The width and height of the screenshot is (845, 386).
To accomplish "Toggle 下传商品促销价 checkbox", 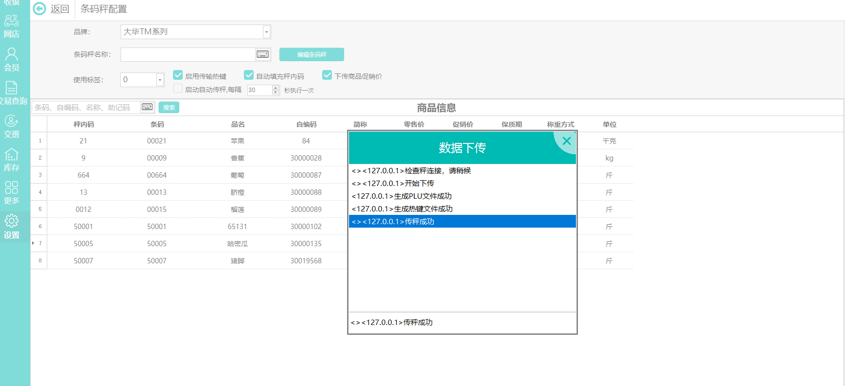I will tap(327, 75).
